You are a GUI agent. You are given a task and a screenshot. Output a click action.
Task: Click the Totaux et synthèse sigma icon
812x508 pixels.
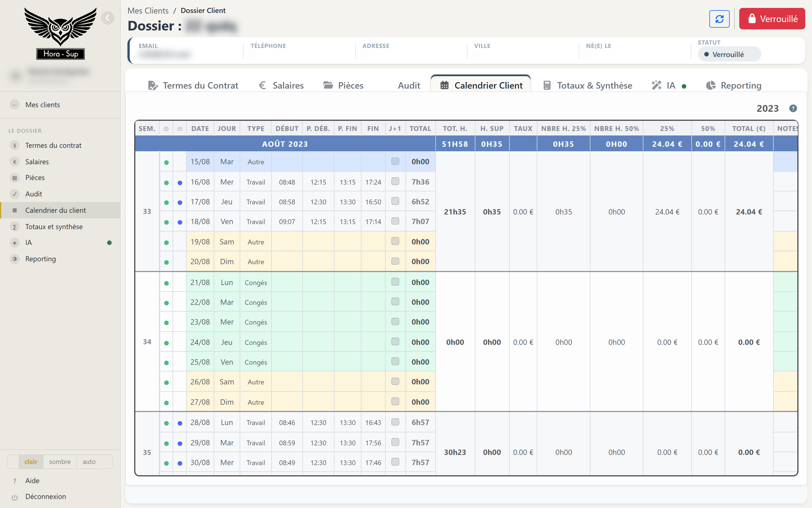pos(14,227)
